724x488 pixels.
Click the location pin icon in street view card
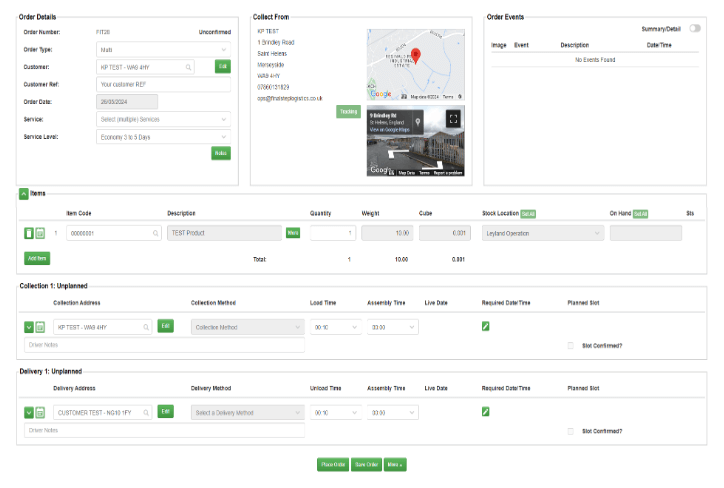coord(417,122)
